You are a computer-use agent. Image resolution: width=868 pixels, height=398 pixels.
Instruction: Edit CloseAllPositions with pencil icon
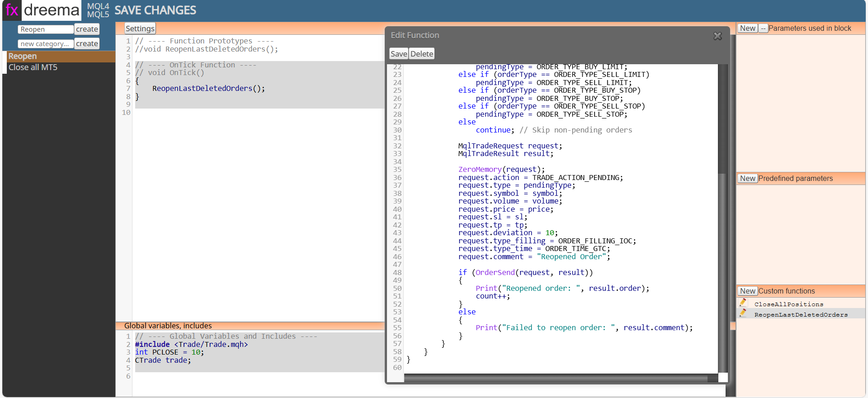(x=743, y=303)
